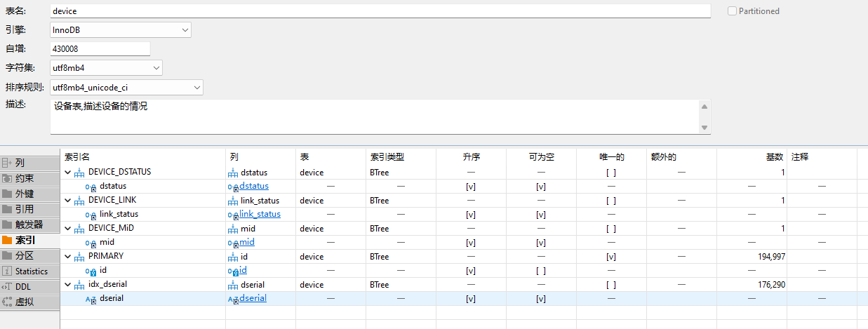Open the 排序规则 collation dropdown
The width and height of the screenshot is (868, 329).
pyautogui.click(x=197, y=88)
